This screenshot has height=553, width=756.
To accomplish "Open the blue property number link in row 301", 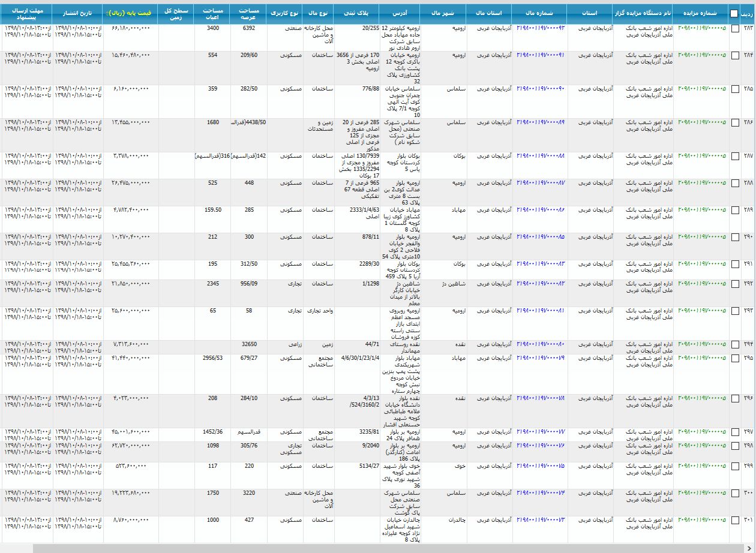I will point(540,519).
